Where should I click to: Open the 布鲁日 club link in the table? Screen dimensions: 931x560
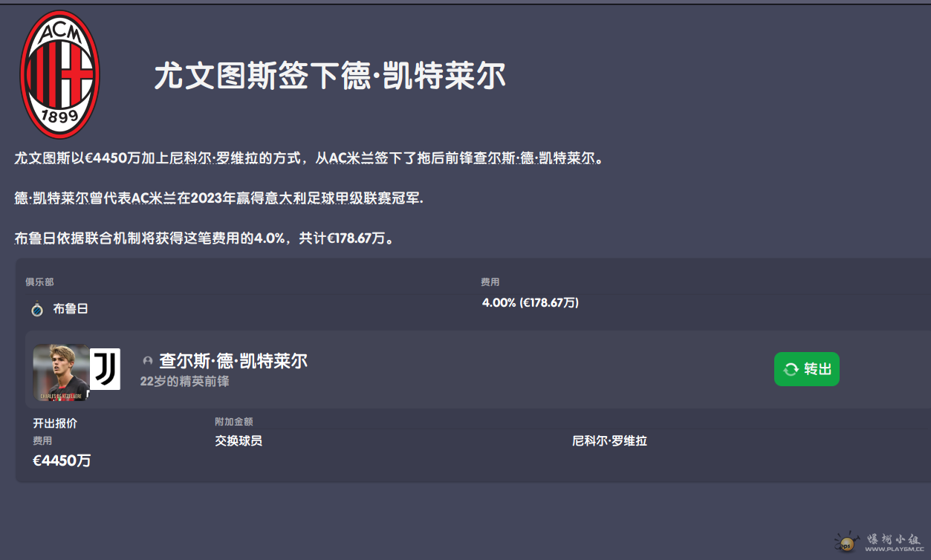71,308
